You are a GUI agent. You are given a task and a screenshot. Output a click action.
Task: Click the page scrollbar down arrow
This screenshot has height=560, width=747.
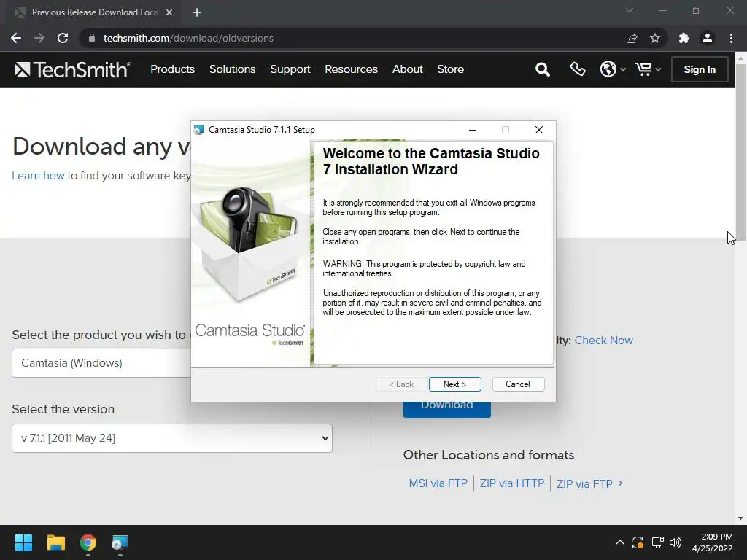click(740, 518)
